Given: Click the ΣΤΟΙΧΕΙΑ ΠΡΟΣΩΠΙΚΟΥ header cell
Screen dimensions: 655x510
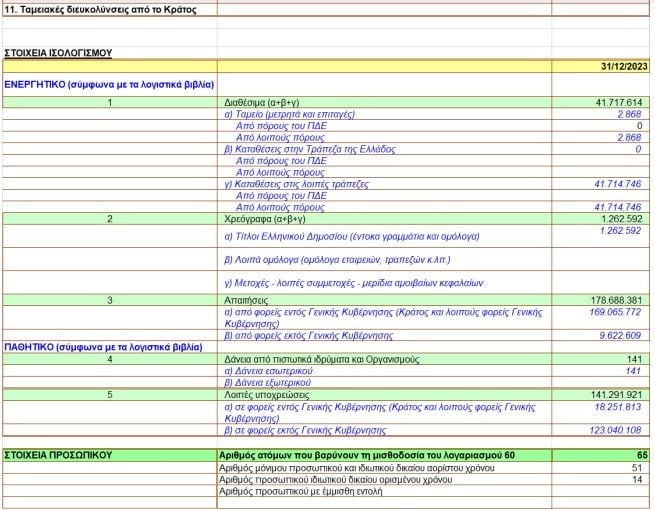Looking at the screenshot, I should coord(57,455).
